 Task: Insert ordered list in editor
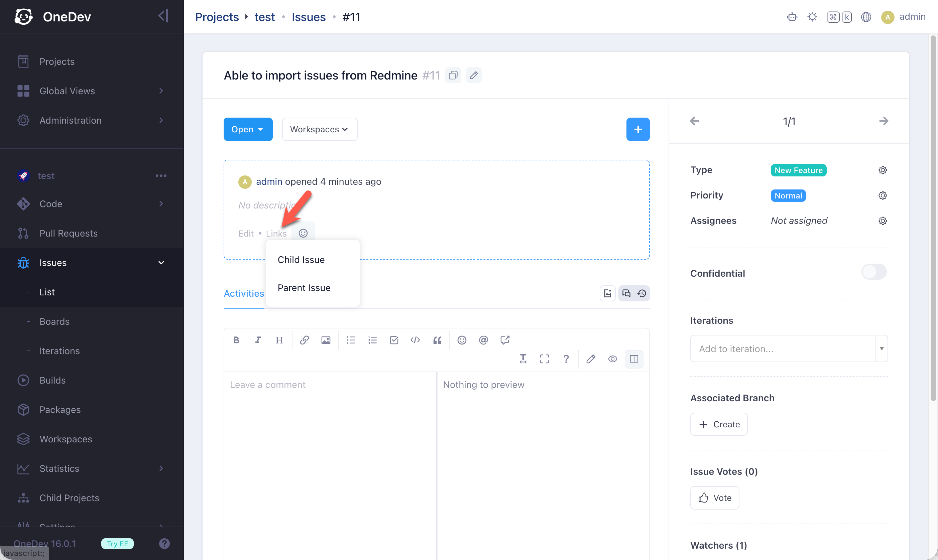point(372,340)
